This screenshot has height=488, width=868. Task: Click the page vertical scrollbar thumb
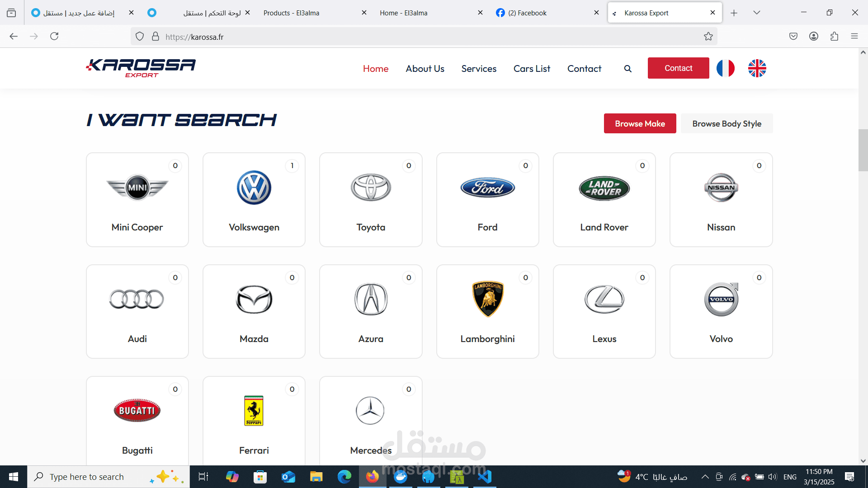(x=863, y=150)
